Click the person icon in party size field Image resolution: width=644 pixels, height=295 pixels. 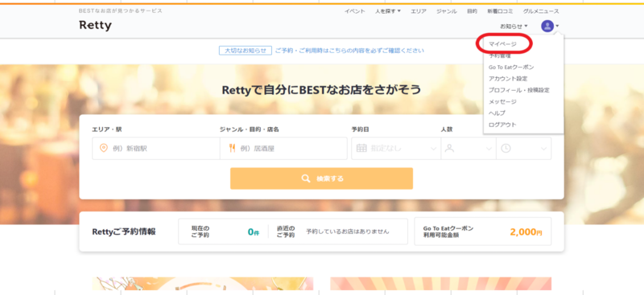point(449,148)
